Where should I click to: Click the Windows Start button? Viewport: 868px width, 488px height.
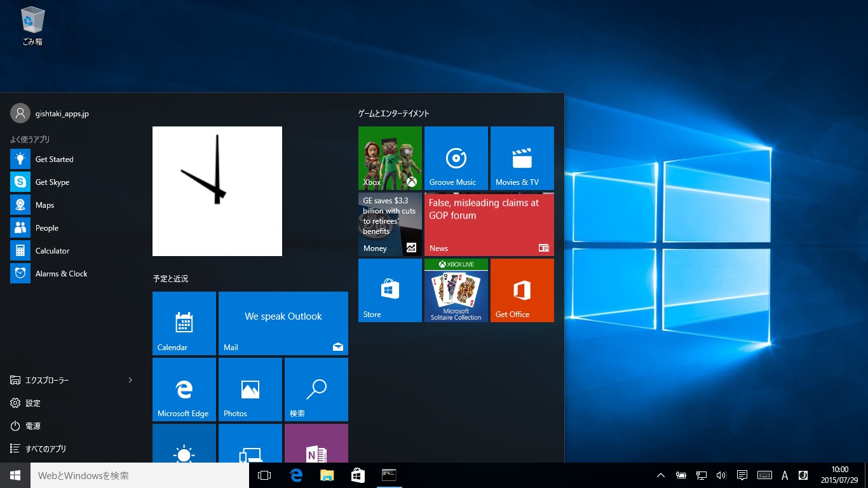coord(15,475)
